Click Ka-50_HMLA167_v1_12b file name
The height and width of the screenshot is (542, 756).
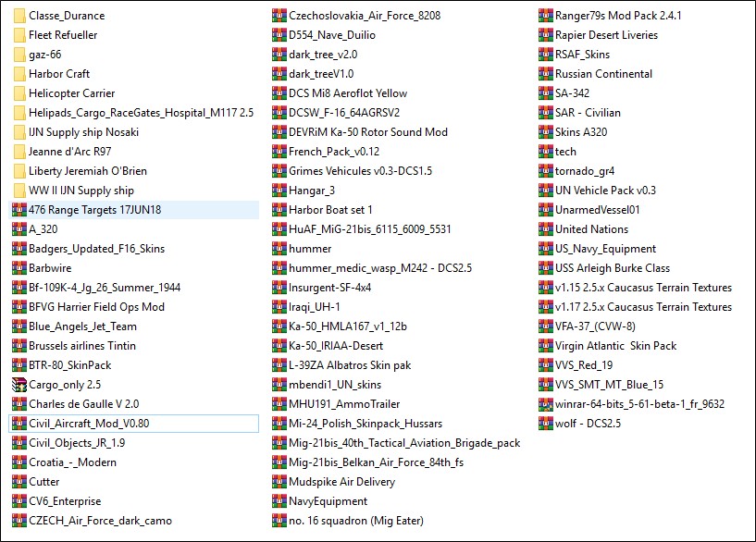[x=348, y=326]
